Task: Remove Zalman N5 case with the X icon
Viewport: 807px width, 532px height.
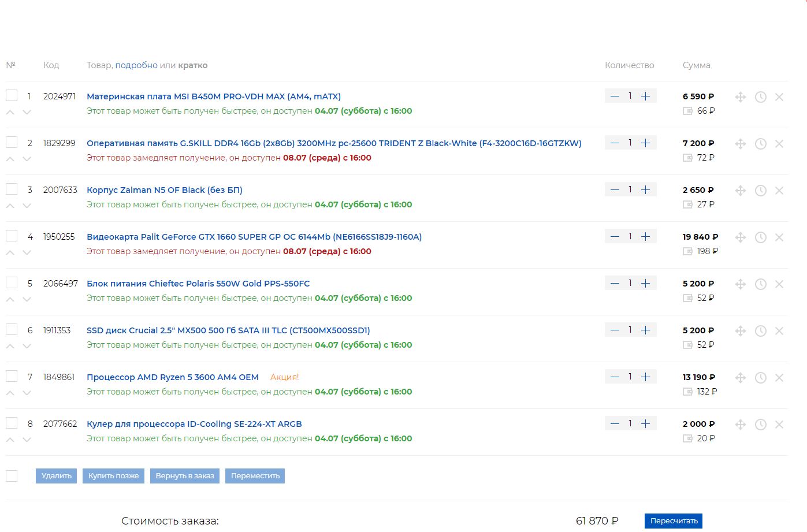Action: 779,191
